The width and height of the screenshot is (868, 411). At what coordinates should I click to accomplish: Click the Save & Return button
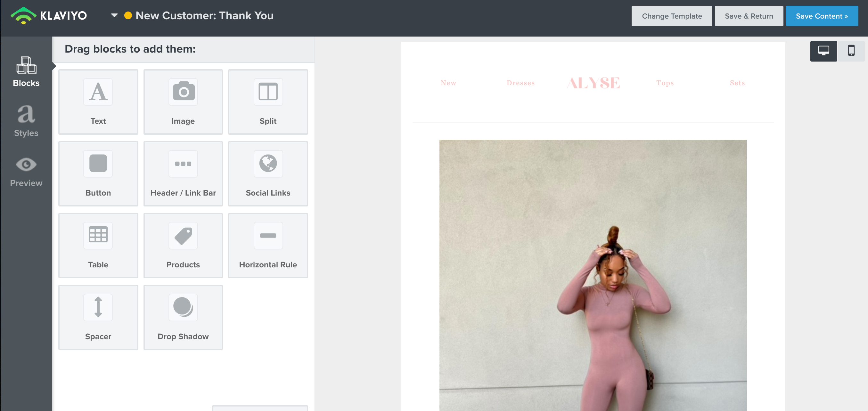click(x=749, y=16)
